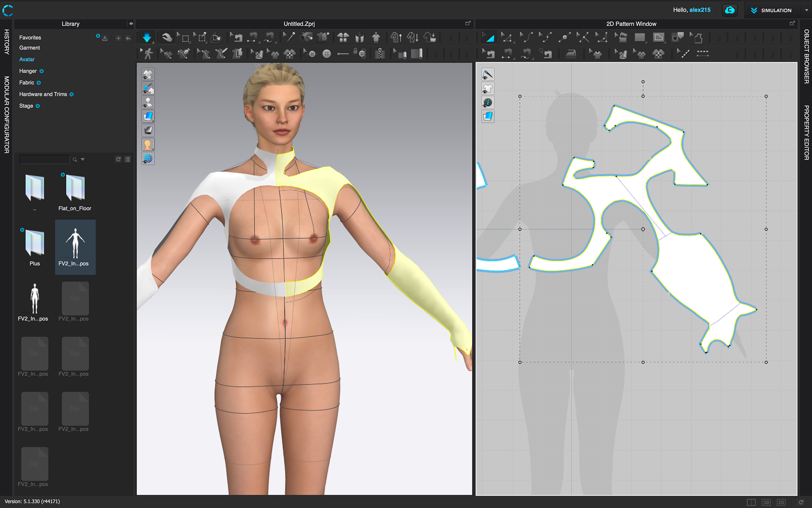Open Favorites in the Library
Image resolution: width=812 pixels, height=508 pixels.
click(x=30, y=38)
